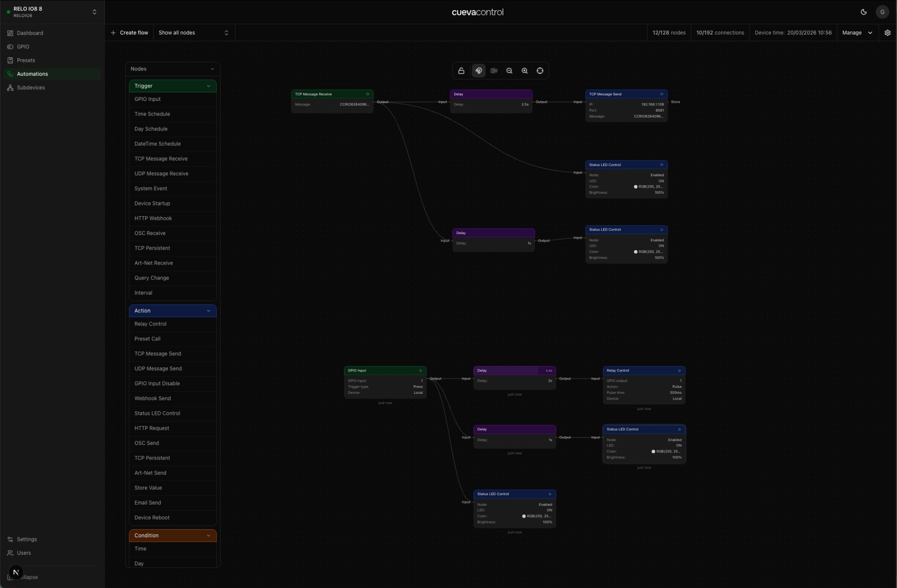
Task: Click the RGB color swatch in Status LED Control
Action: click(x=636, y=187)
